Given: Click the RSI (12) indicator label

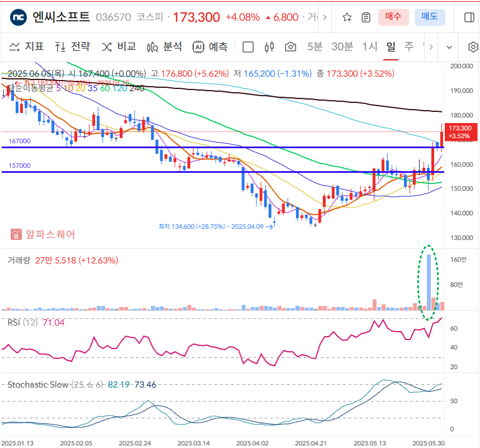Looking at the screenshot, I should [x=23, y=322].
